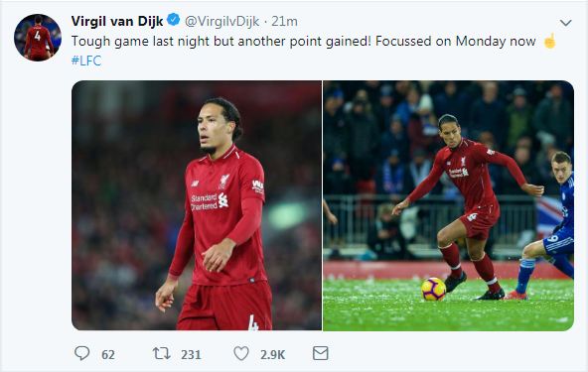Image resolution: width=588 pixels, height=372 pixels.
Task: Click the 231 retweets count
Action: click(191, 354)
